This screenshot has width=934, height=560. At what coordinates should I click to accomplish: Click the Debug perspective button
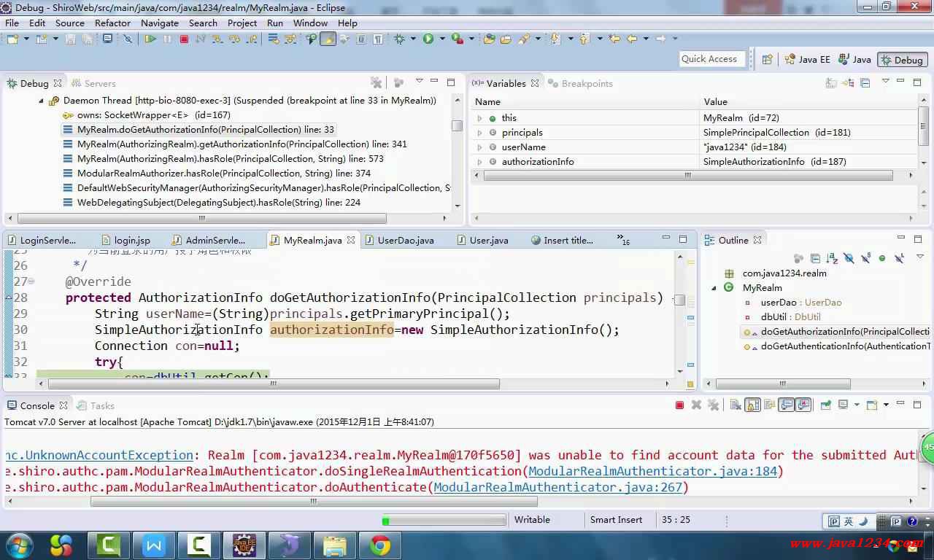click(x=902, y=60)
